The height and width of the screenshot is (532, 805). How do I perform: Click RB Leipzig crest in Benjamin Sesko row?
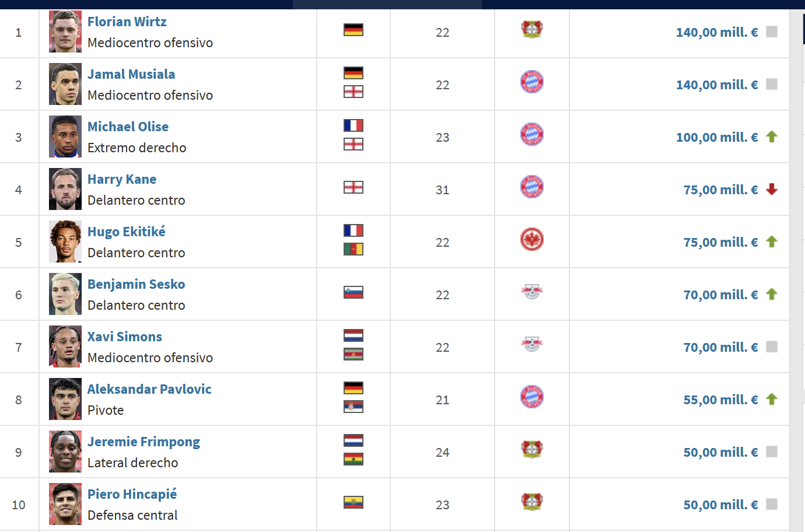(x=531, y=291)
